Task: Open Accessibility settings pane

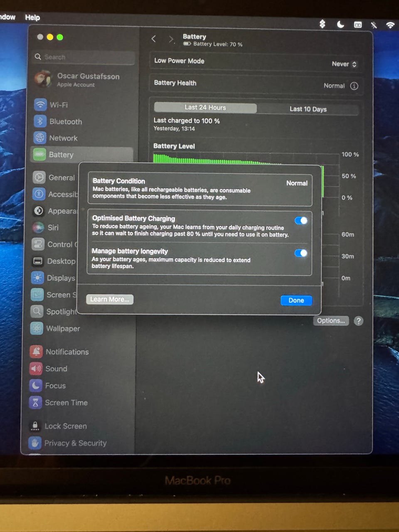Action: [55, 194]
